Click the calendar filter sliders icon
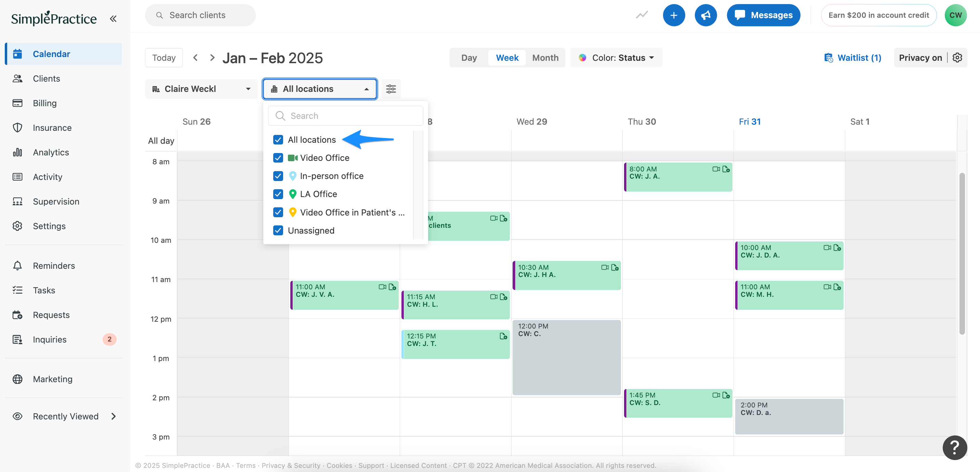 [391, 89]
